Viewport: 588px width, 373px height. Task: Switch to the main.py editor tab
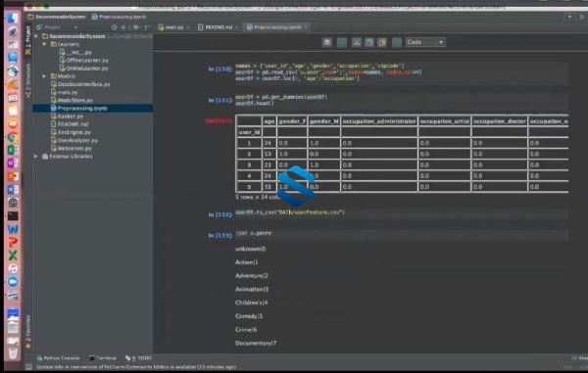(x=174, y=27)
